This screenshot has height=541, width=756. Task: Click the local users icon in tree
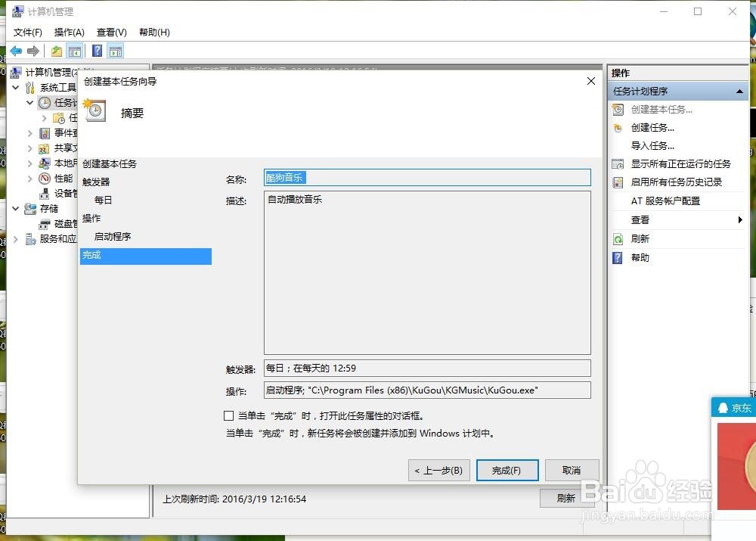[45, 163]
